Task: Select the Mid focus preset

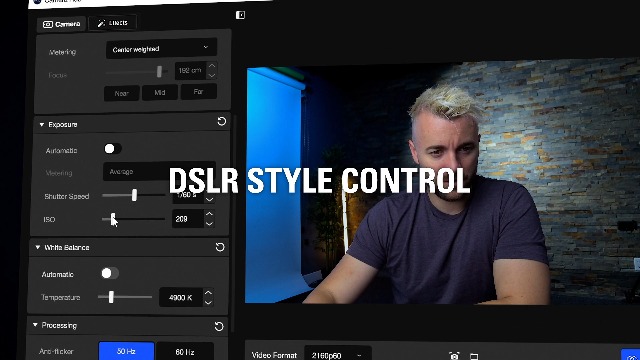Action: tap(160, 93)
